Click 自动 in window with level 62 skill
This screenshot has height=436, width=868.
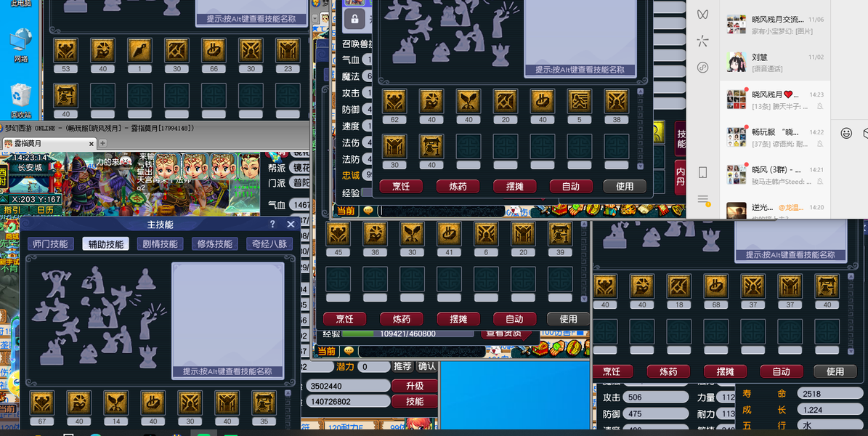coord(571,186)
